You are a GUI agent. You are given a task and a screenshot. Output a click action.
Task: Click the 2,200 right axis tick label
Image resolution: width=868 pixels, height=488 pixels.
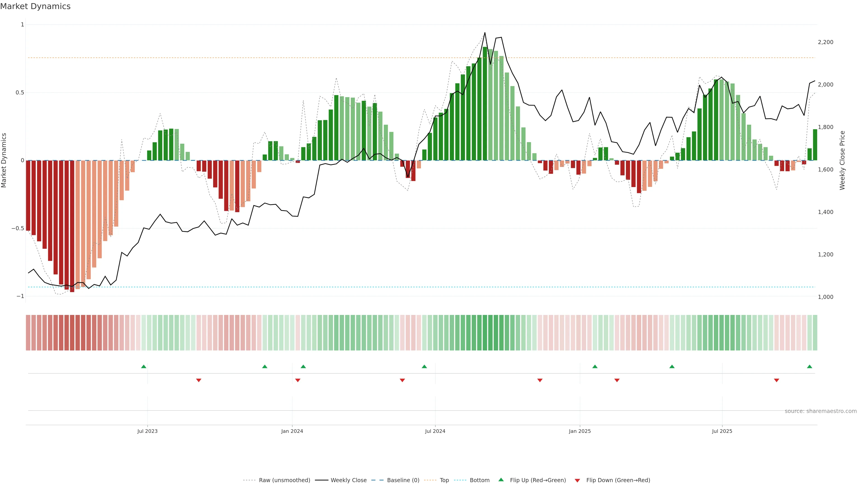tap(825, 42)
